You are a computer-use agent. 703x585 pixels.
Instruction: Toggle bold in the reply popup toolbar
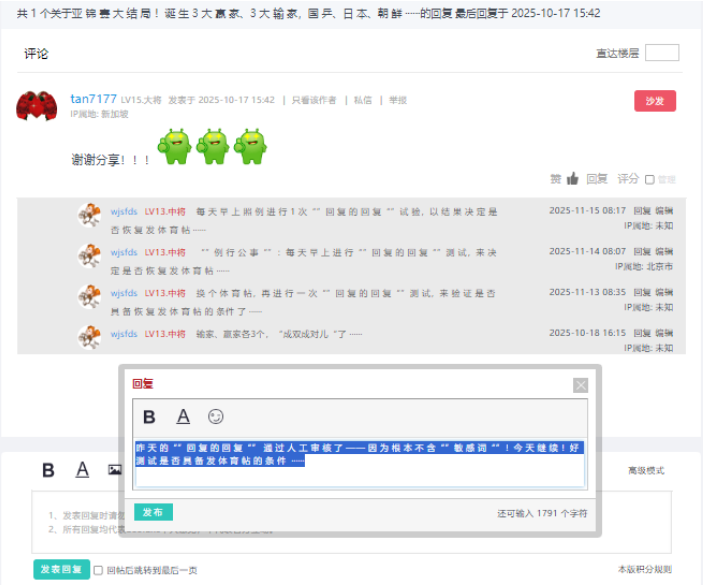(x=149, y=417)
